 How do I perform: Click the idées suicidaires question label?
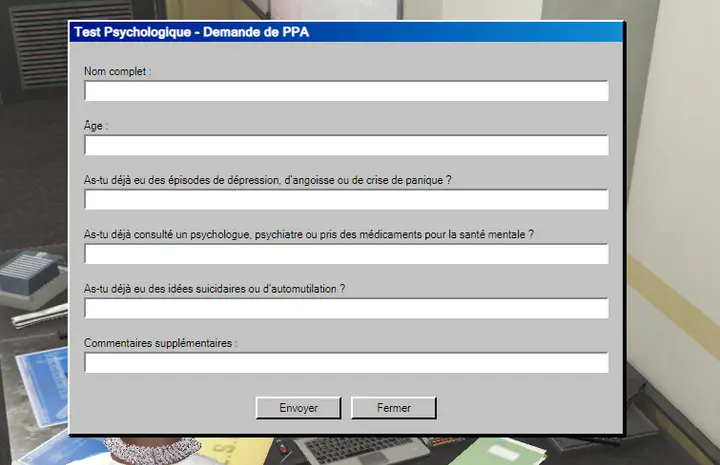coord(214,289)
